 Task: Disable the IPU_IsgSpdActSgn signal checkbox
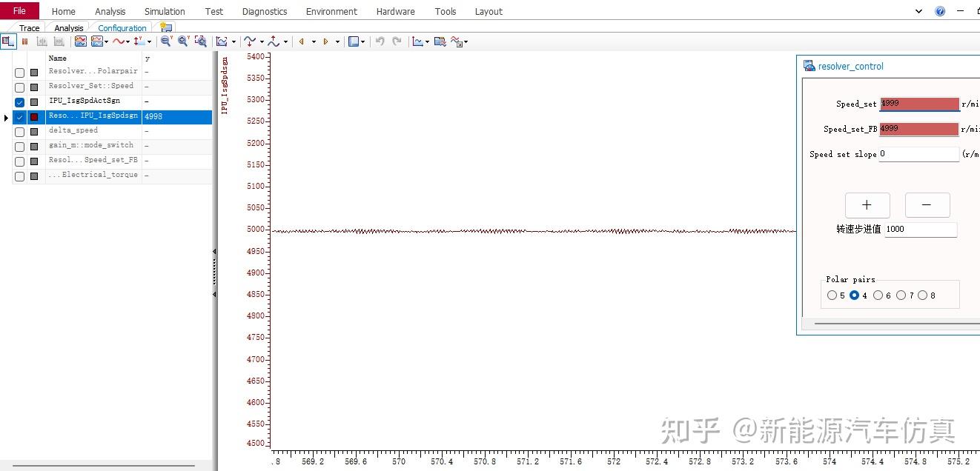tap(19, 101)
